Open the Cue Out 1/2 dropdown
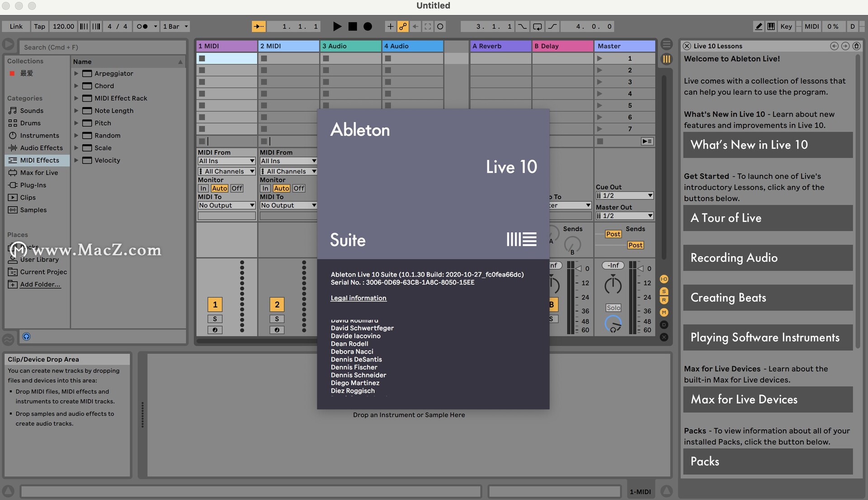Image resolution: width=868 pixels, height=500 pixels. (624, 196)
